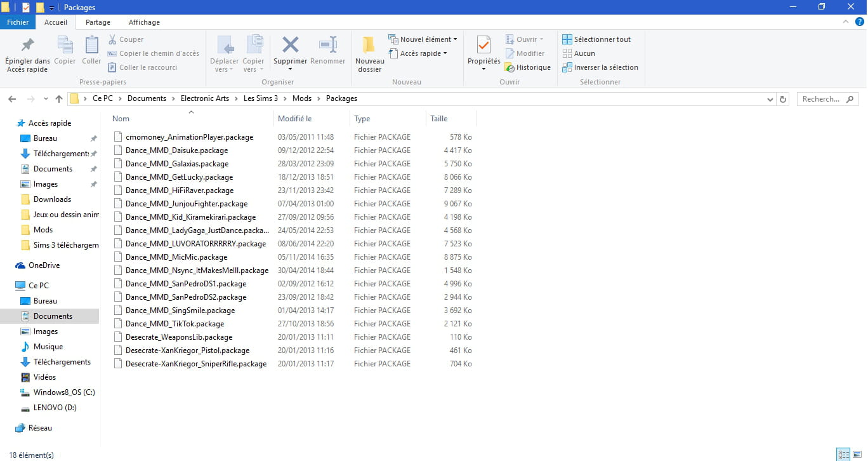The width and height of the screenshot is (868, 461).
Task: Open the Fichier menu tab
Action: pos(18,22)
